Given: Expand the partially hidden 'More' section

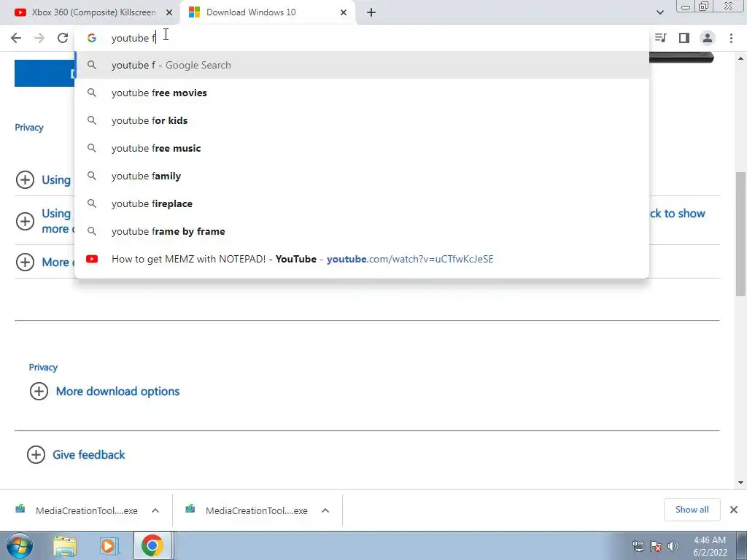Looking at the screenshot, I should point(26,262).
